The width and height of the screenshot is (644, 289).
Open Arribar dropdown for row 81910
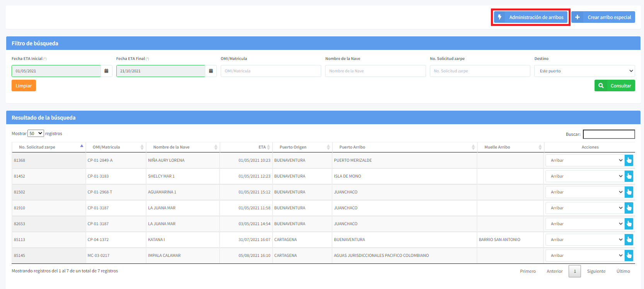pyautogui.click(x=585, y=208)
